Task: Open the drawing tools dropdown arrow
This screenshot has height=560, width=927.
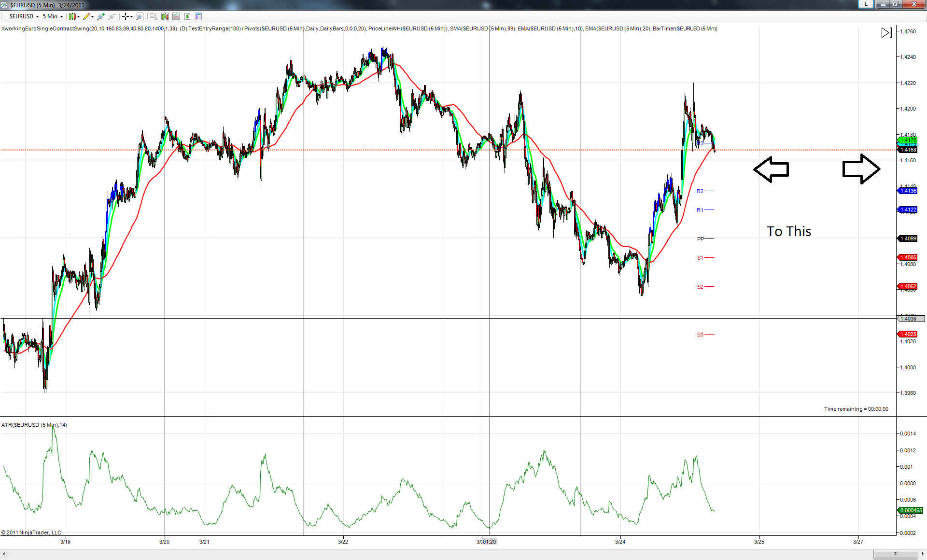Action: coord(93,16)
